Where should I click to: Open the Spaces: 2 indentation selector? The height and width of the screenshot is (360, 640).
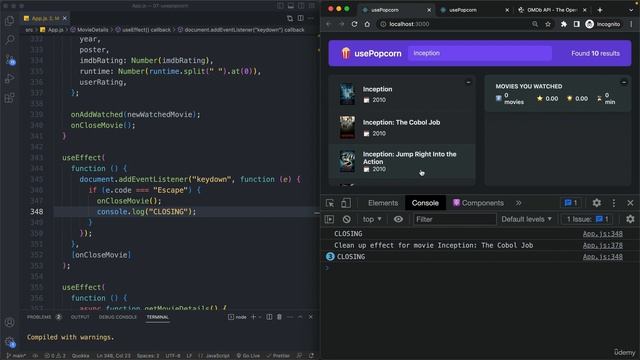tap(148, 356)
